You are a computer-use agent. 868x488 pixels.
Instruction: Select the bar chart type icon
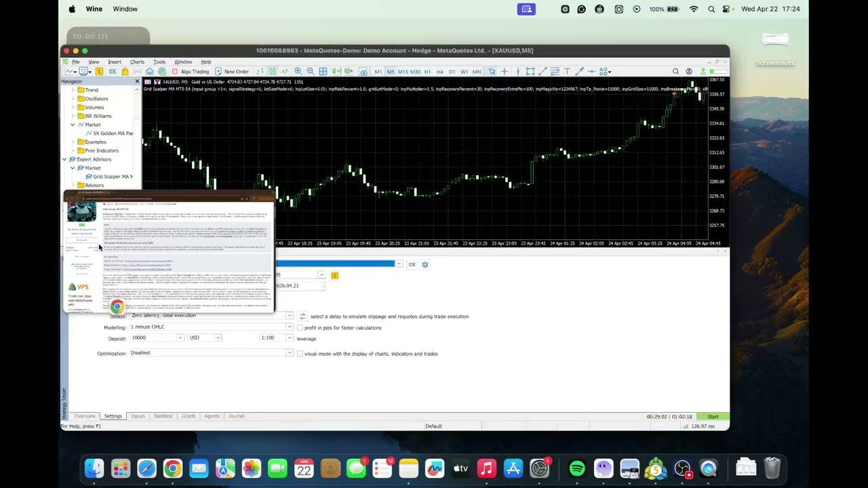(x=260, y=71)
